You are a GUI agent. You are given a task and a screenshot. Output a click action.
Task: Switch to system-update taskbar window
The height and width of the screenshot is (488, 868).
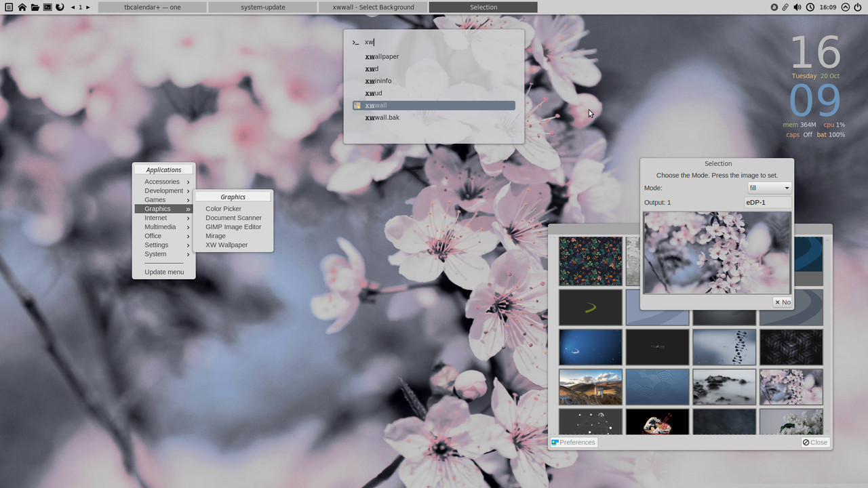(262, 7)
